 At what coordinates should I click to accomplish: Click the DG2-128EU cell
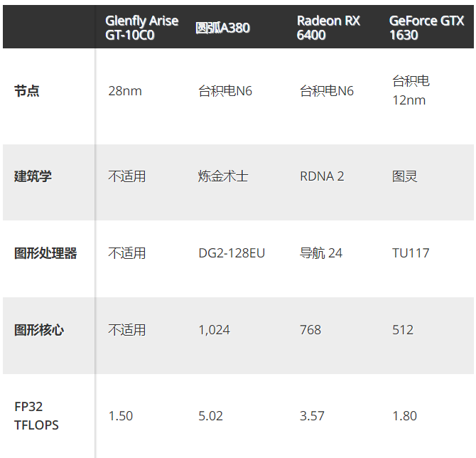pos(232,253)
